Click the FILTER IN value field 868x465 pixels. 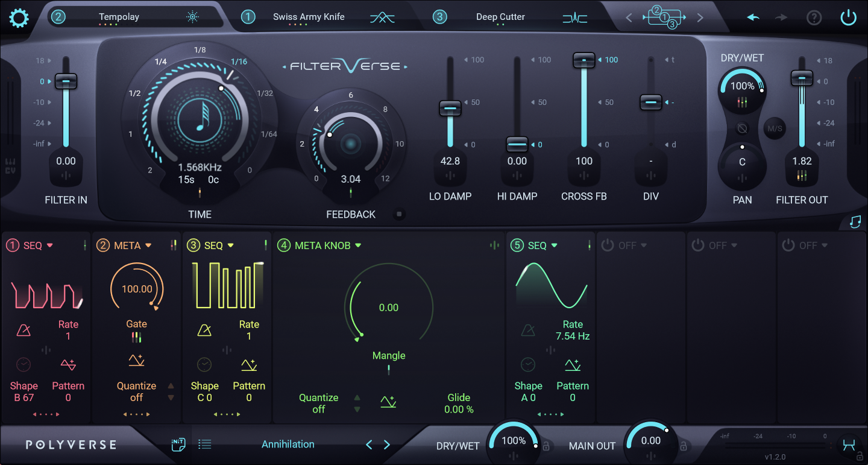[66, 161]
